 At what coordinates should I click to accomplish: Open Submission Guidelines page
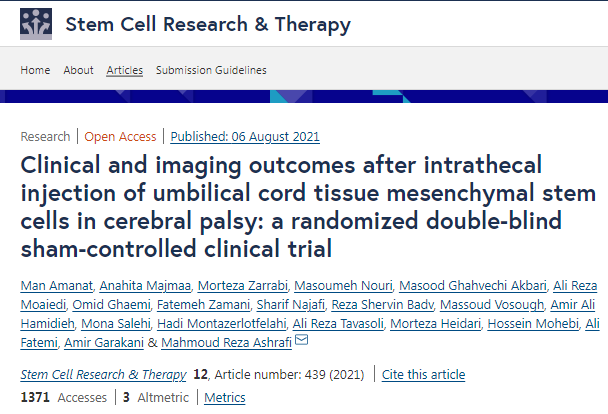click(209, 70)
